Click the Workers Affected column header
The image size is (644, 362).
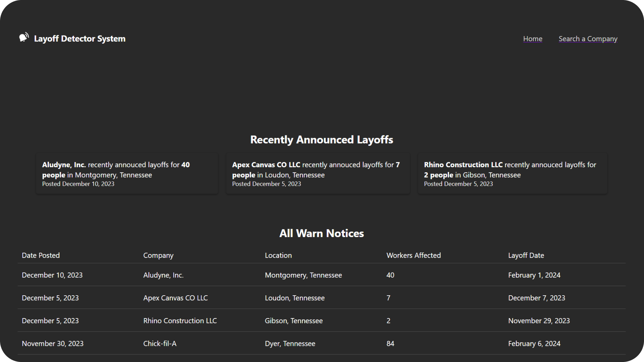click(x=413, y=255)
